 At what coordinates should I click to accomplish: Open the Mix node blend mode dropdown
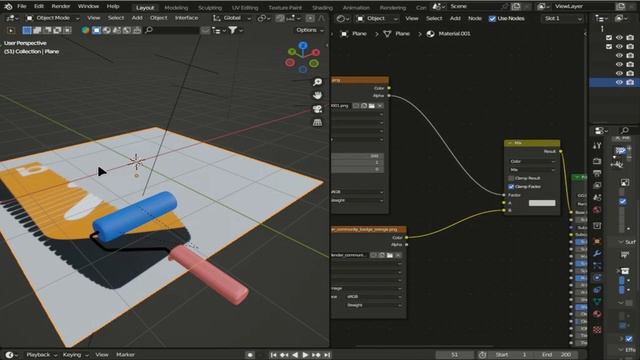(x=532, y=169)
